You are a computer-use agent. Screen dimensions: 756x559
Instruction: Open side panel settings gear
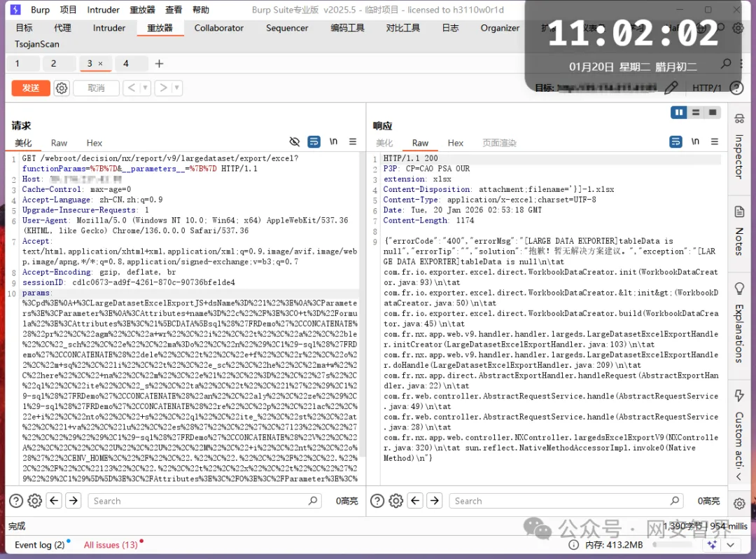click(739, 504)
